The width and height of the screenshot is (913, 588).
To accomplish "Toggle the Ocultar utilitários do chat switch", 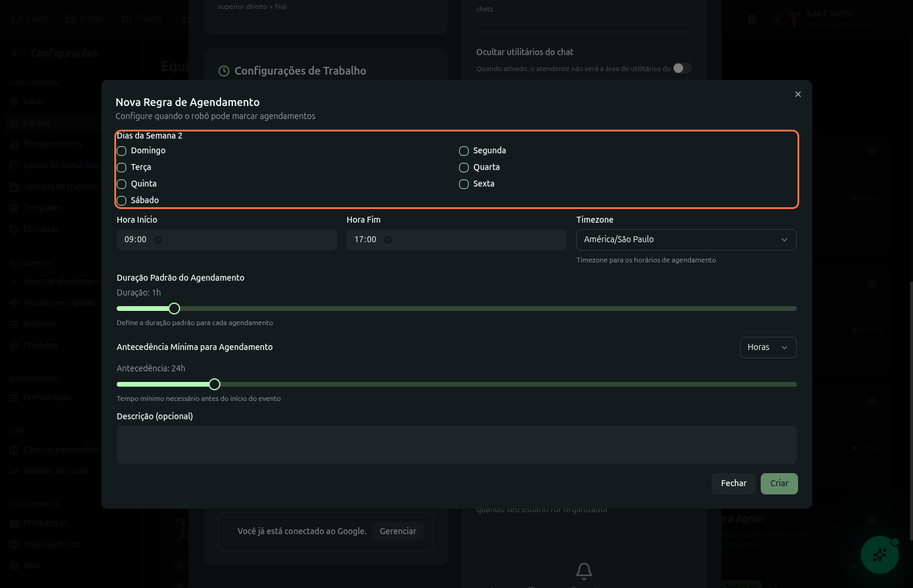I will [682, 68].
